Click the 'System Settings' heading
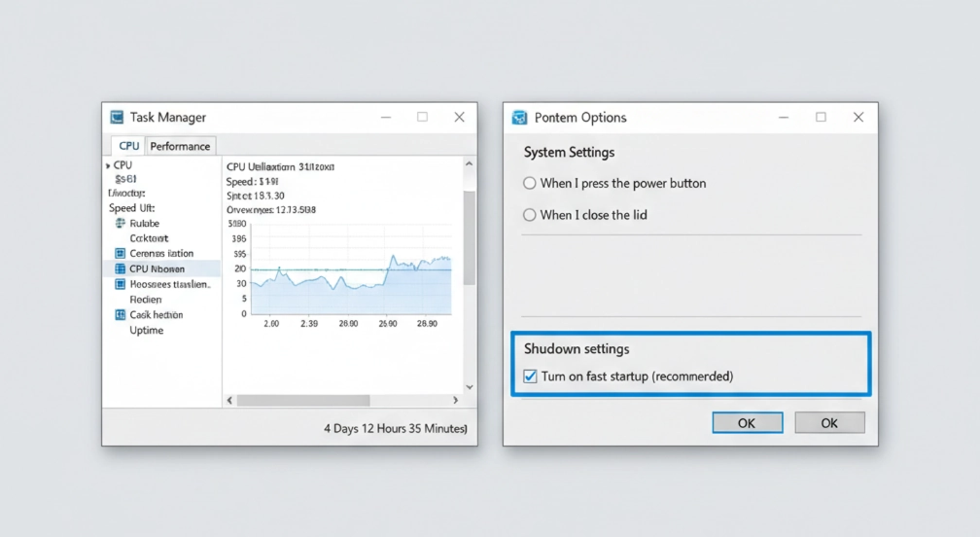Screen dimensions: 980x537 pyautogui.click(x=569, y=153)
